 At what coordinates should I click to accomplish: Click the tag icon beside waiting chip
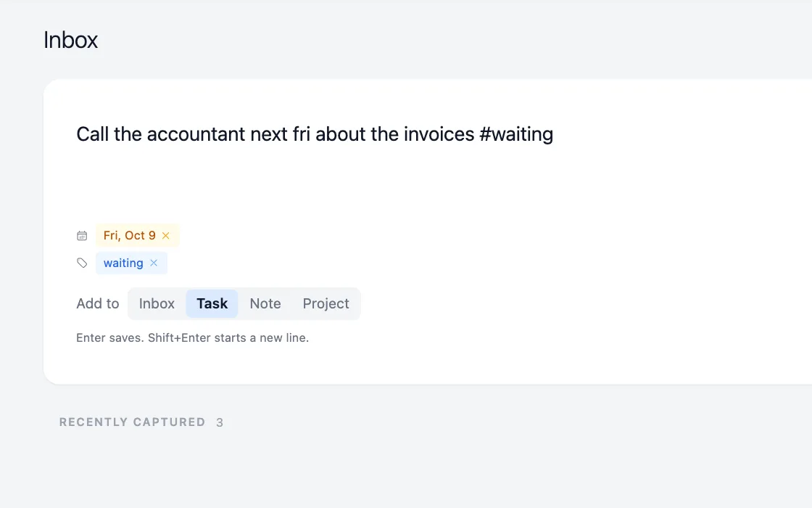point(82,263)
